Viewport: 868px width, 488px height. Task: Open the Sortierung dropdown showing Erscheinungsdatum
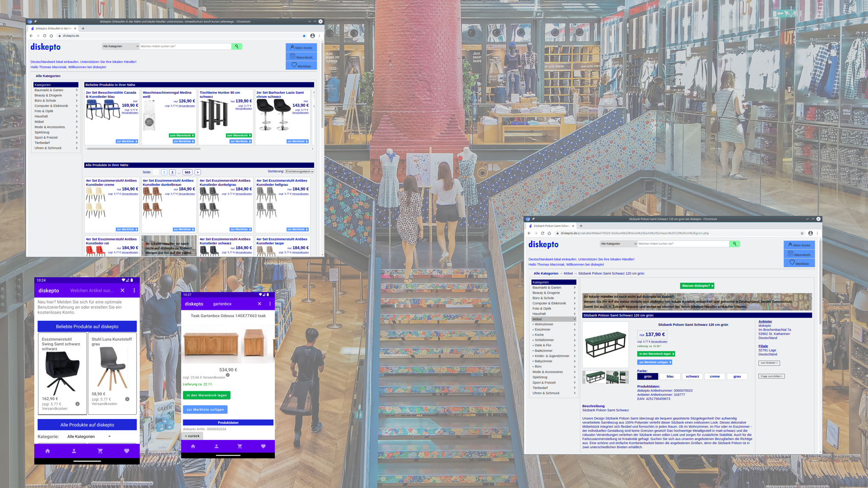coord(299,171)
